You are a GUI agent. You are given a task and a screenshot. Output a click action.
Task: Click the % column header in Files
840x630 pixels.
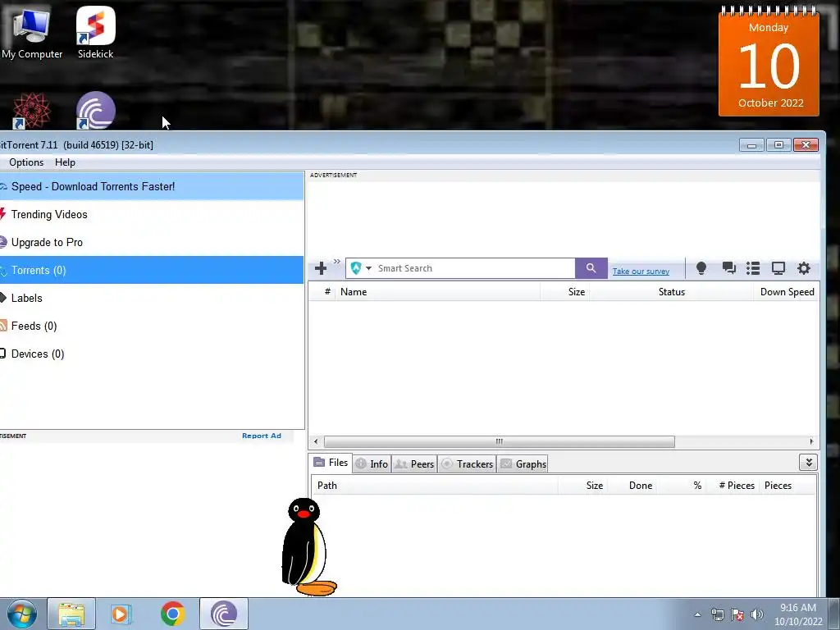[682, 486]
